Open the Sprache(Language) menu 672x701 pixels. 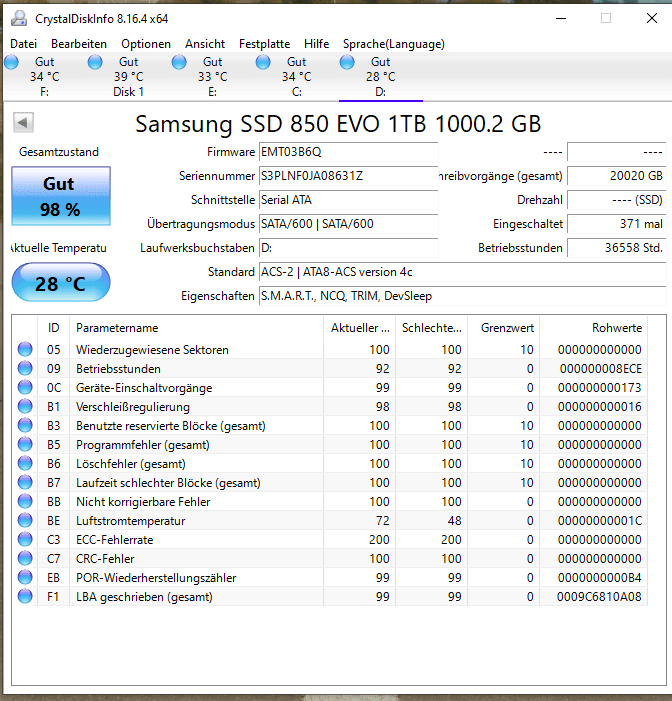click(394, 44)
